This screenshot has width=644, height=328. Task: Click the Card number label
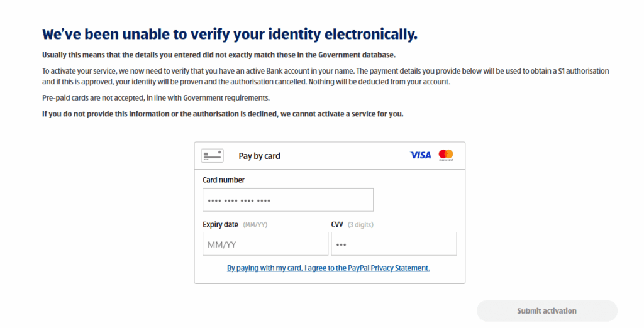click(x=223, y=180)
